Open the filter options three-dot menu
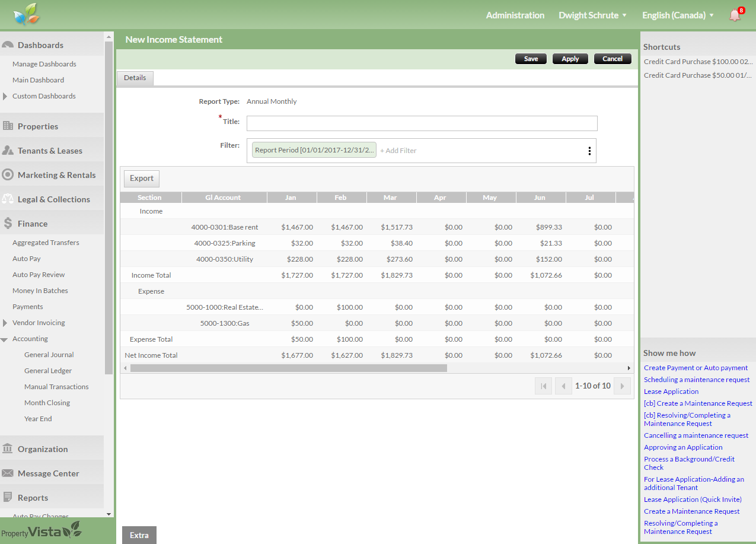Image resolution: width=756 pixels, height=544 pixels. [x=589, y=151]
